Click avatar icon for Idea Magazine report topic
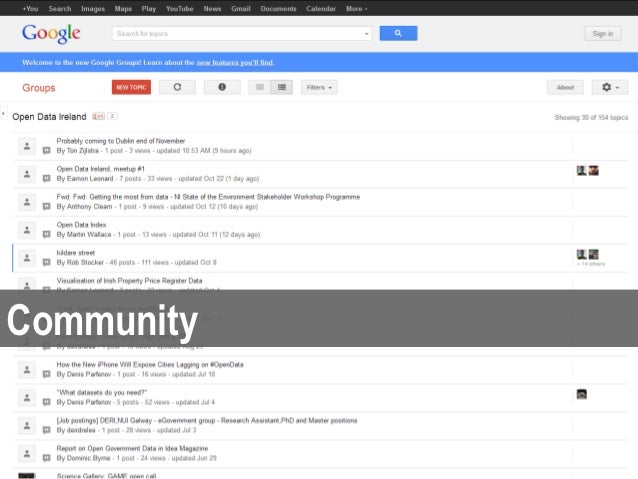Image resolution: width=638 pixels, height=479 pixels. tap(27, 454)
